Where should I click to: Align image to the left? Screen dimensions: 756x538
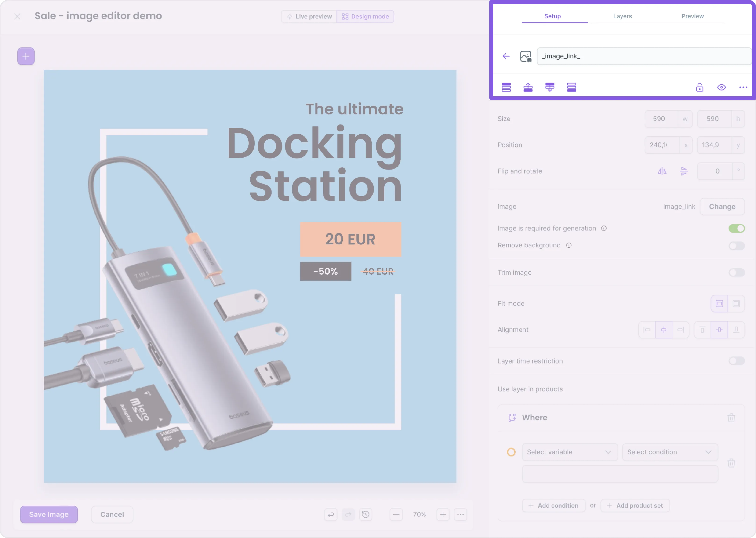tap(647, 330)
